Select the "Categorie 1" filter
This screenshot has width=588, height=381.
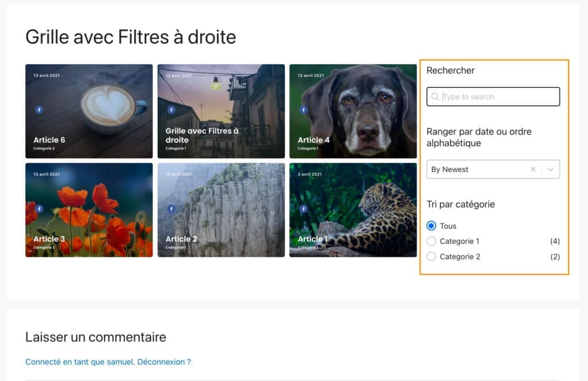(x=431, y=241)
